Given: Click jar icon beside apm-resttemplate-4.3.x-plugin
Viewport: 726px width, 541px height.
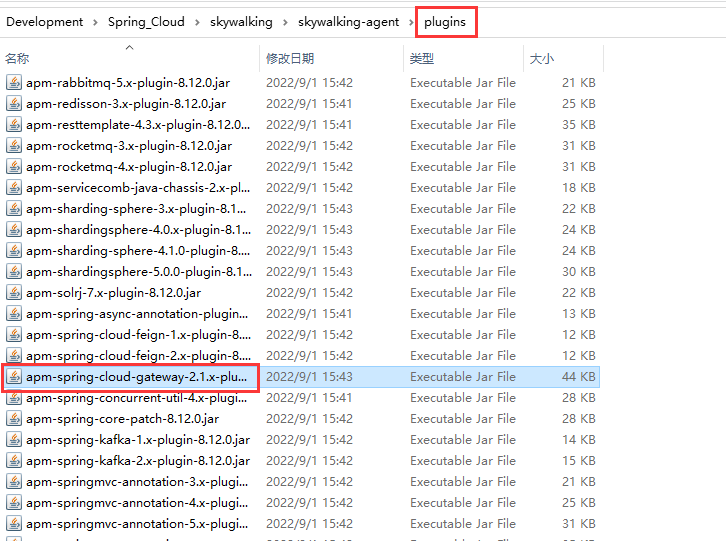Looking at the screenshot, I should [x=14, y=125].
